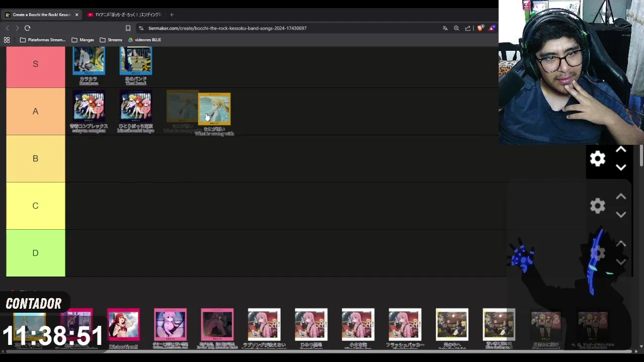Move tier C row down with arrow
The width and height of the screenshot is (644, 362).
tap(621, 215)
